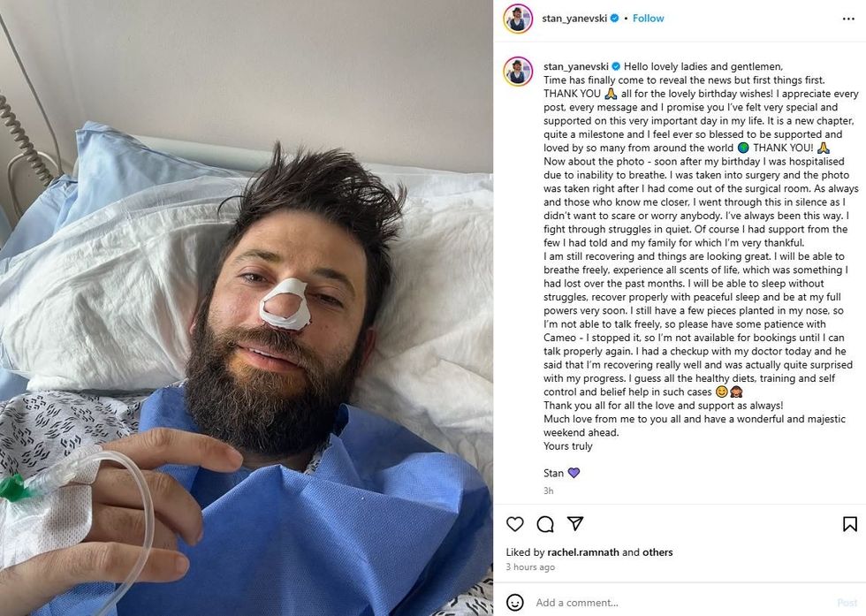Screen dimensions: 866x616
Task: Open stan_yanevski username in header
Action: click(x=574, y=19)
